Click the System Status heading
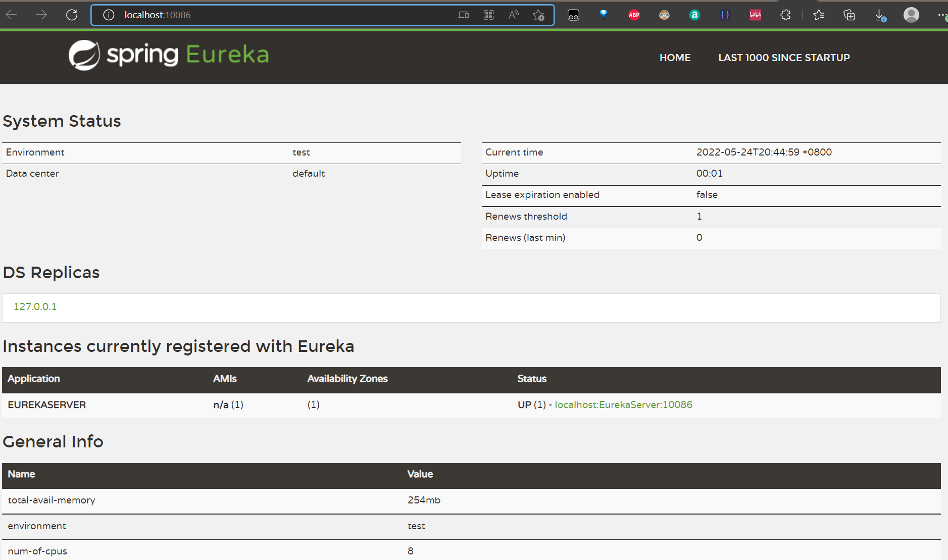Image resolution: width=948 pixels, height=560 pixels. [62, 121]
